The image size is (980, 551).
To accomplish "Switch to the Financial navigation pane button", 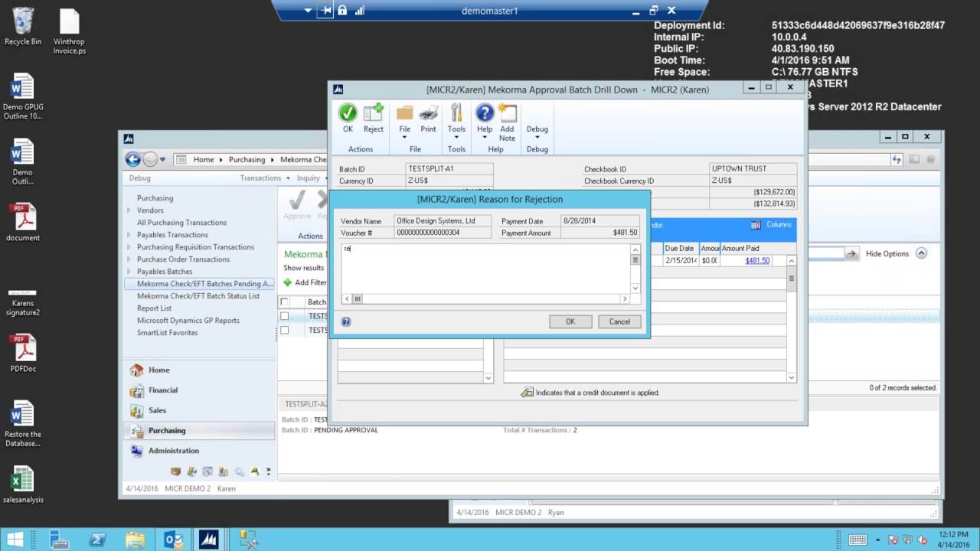I will pyautogui.click(x=199, y=390).
